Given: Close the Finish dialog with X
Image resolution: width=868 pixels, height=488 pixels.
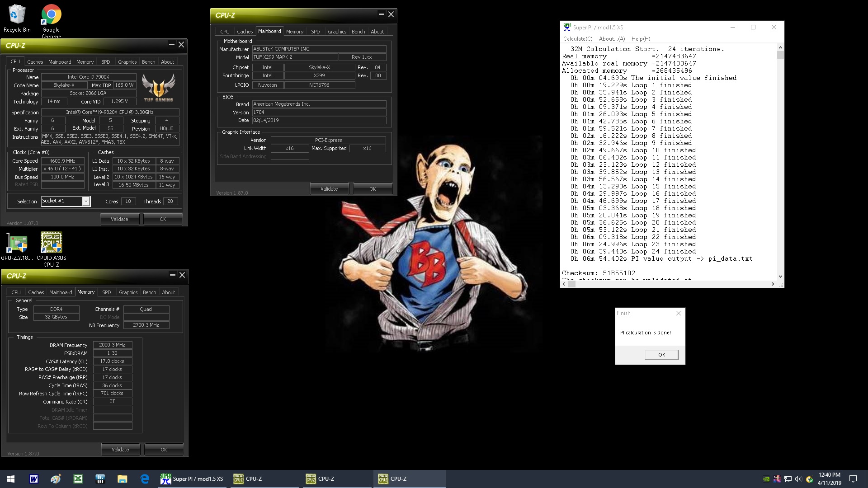Looking at the screenshot, I should pos(678,313).
